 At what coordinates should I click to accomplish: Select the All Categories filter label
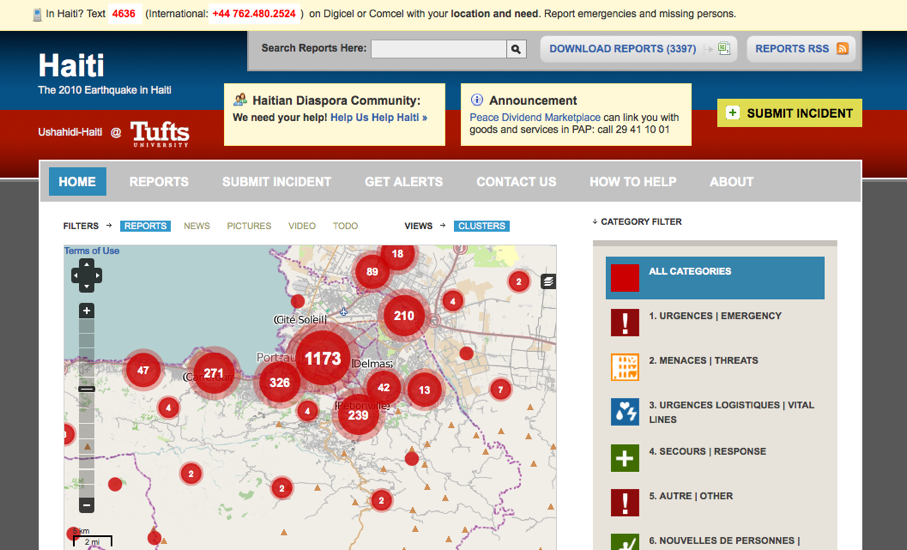coord(690,271)
